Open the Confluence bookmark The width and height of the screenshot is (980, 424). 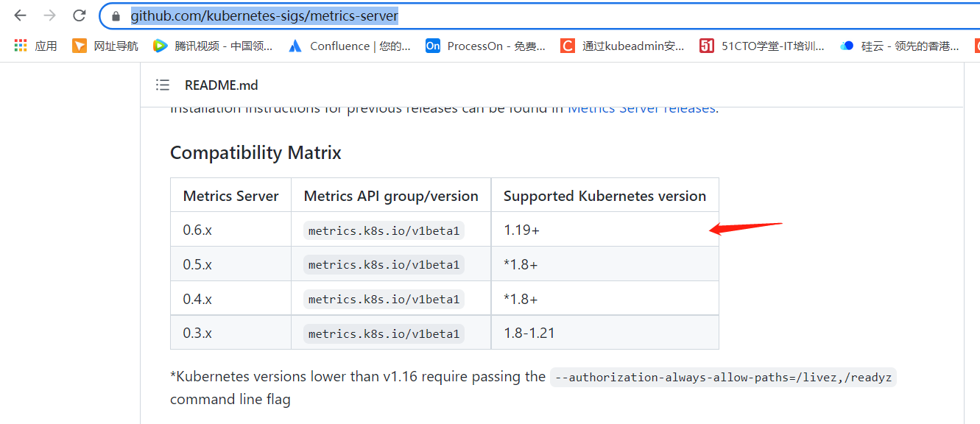[350, 46]
